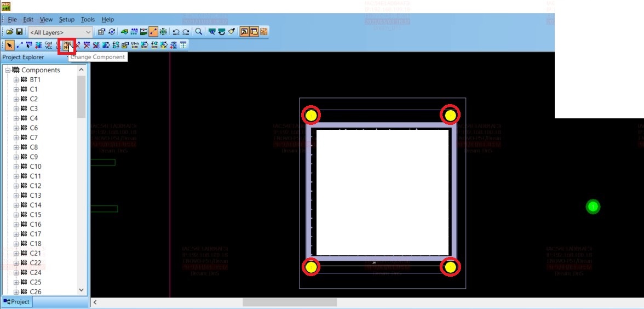The image size is (644, 309).
Task: Expand the C17 component node
Action: [x=16, y=234]
